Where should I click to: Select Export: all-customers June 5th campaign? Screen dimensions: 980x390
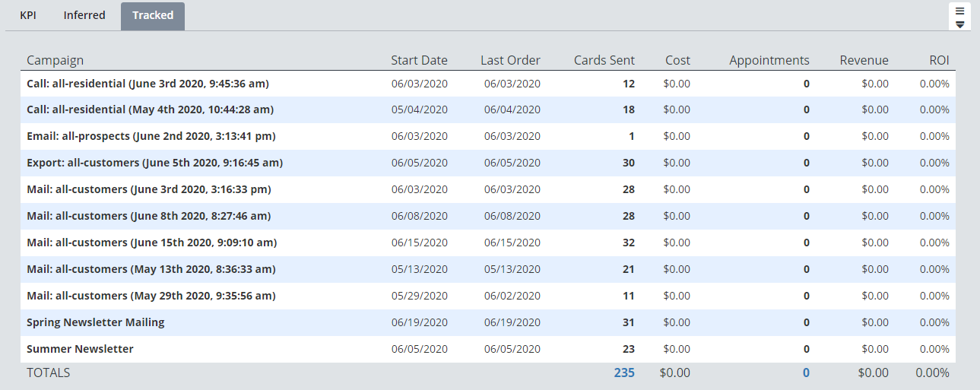[x=154, y=163]
